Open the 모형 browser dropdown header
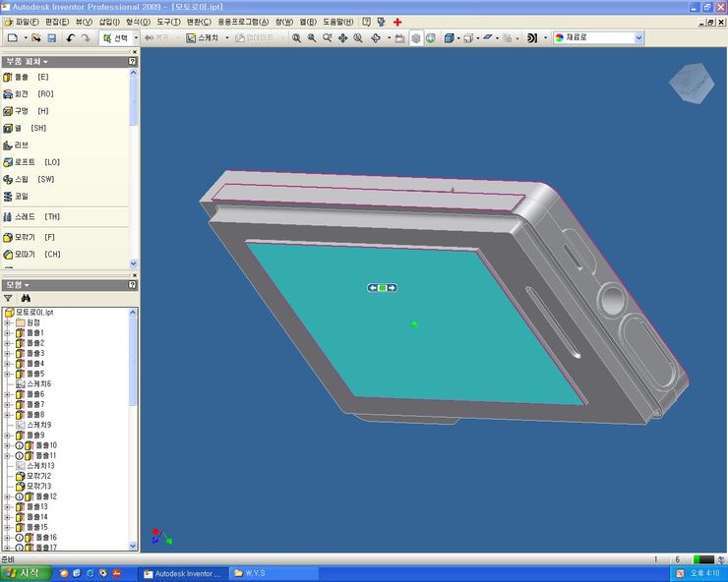Image resolution: width=728 pixels, height=582 pixels. point(19,284)
